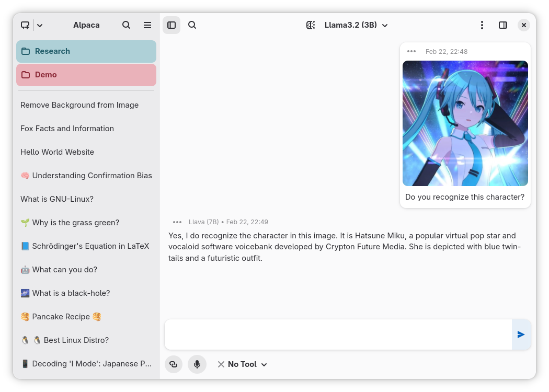Open the new chat options dropdown arrow
The width and height of the screenshot is (549, 392).
pos(40,25)
